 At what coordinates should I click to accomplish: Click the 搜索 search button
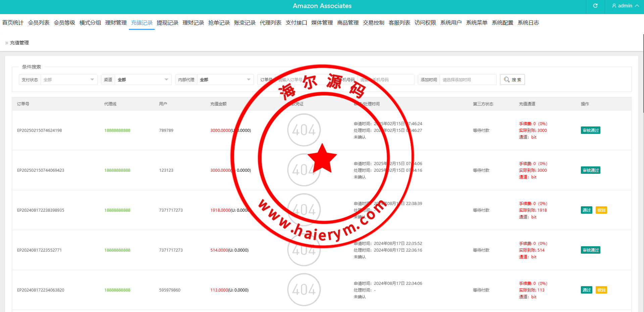click(512, 80)
